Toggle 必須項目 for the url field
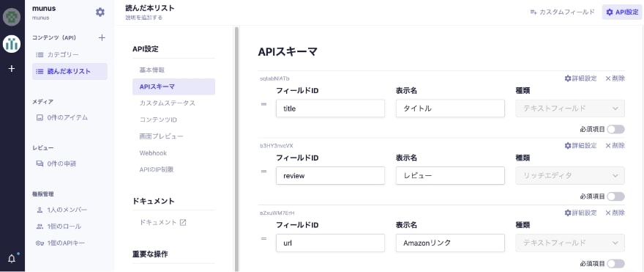Viewport: 644px width, 272px height. pyautogui.click(x=615, y=263)
